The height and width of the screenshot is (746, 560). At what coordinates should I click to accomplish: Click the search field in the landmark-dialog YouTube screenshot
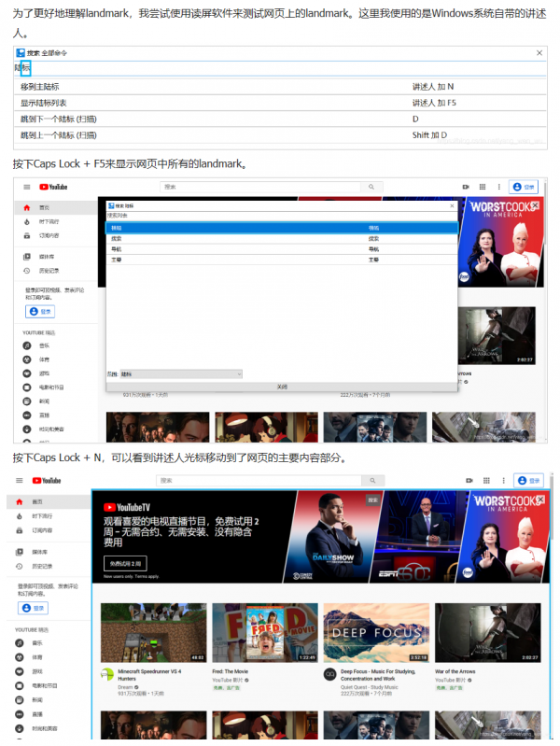coord(260,187)
